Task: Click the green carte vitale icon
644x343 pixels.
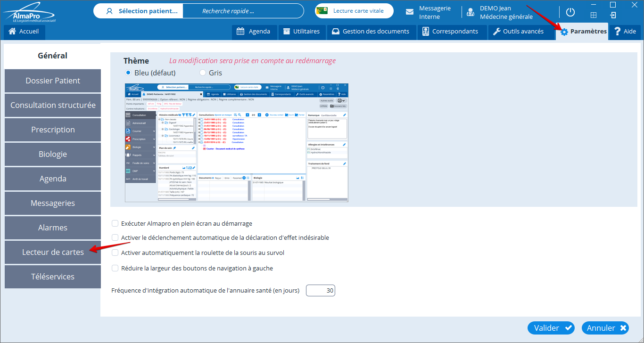Action: point(322,11)
